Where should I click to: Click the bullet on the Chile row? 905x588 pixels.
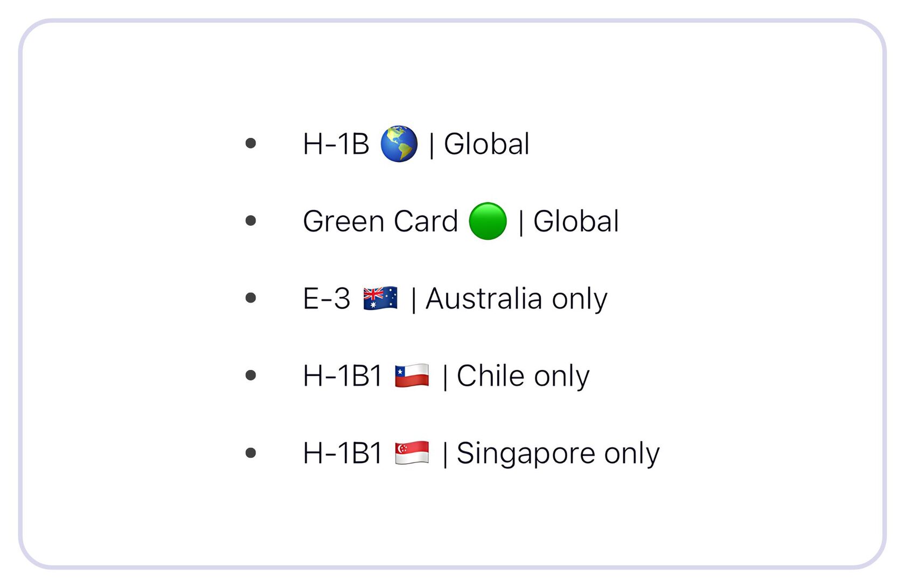pyautogui.click(x=250, y=375)
